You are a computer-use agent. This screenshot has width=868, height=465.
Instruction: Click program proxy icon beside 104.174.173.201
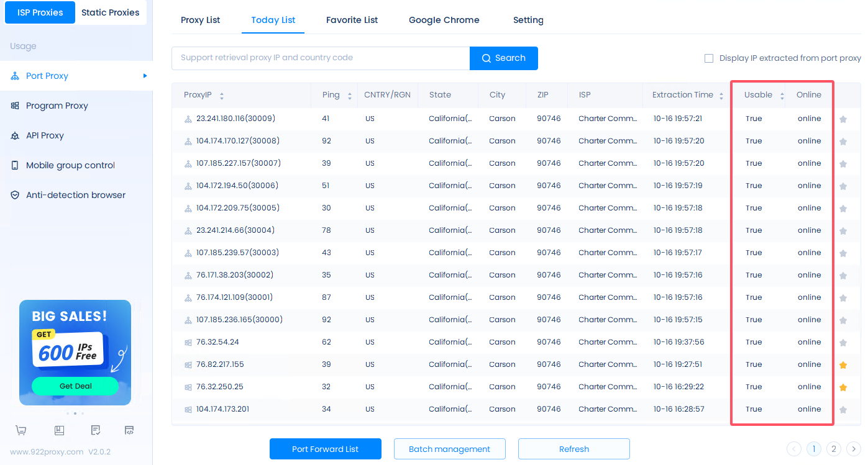coord(188,410)
